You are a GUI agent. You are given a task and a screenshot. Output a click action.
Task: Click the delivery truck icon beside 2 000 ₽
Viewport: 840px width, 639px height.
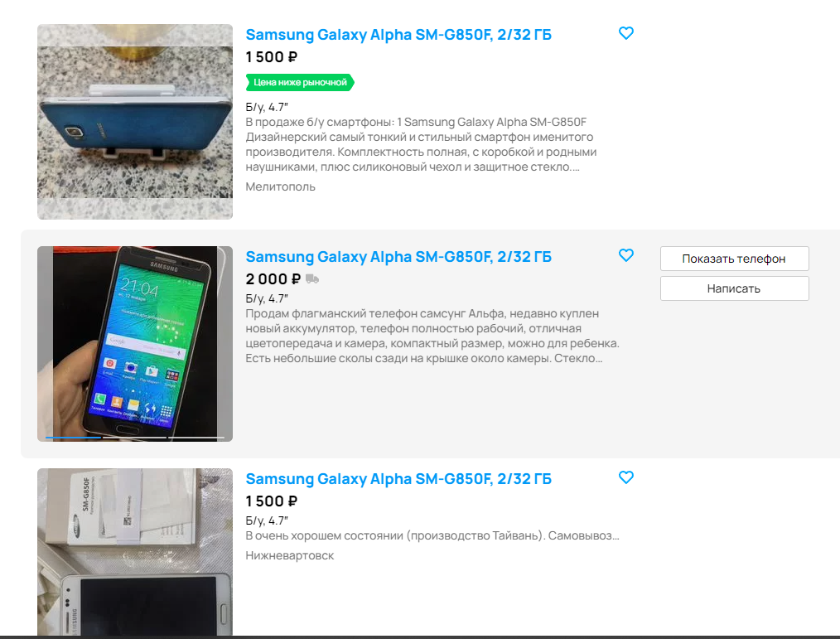tap(312, 278)
